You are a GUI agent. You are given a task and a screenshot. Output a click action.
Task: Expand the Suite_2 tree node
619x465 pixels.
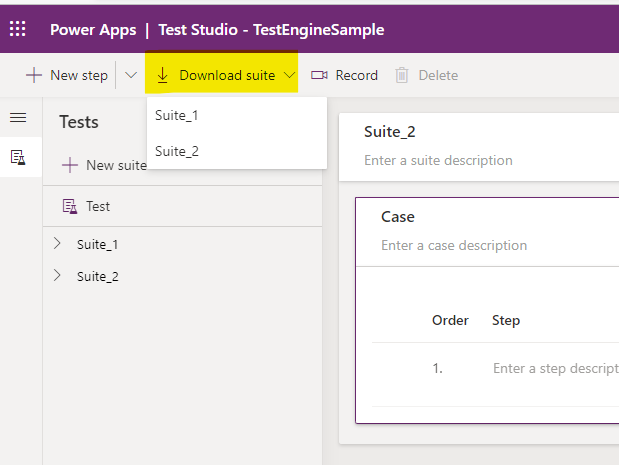tap(57, 275)
